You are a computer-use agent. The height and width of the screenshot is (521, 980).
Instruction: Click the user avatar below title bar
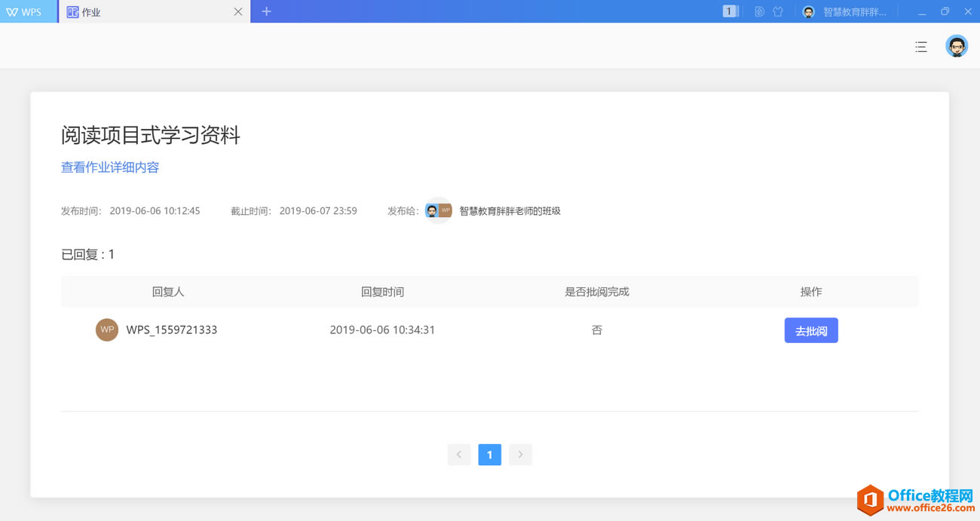(x=957, y=46)
